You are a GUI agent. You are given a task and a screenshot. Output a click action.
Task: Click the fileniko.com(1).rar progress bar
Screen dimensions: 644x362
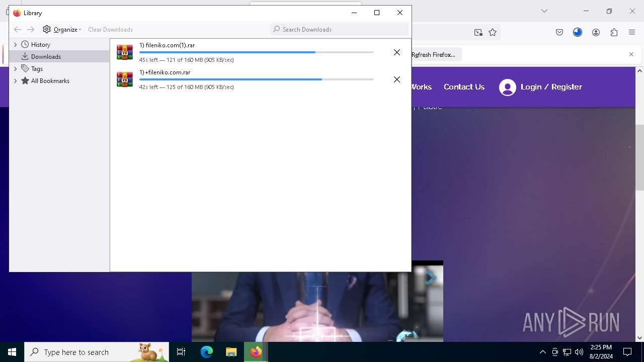(256, 52)
